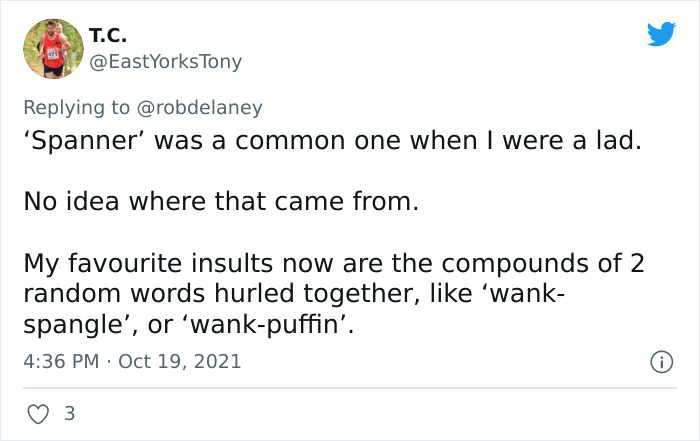Open the tweet info icon
Viewport: 700px width, 441px height.
coord(660,360)
